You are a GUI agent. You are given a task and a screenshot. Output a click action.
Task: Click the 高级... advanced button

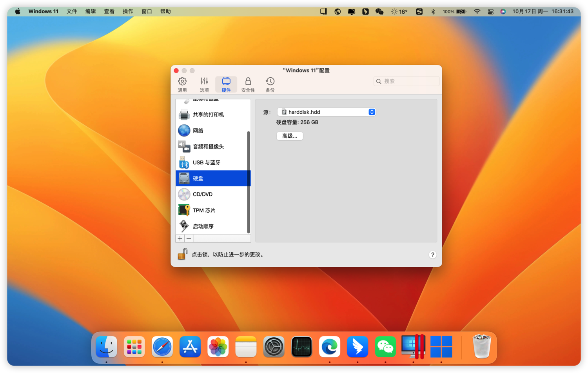click(290, 136)
